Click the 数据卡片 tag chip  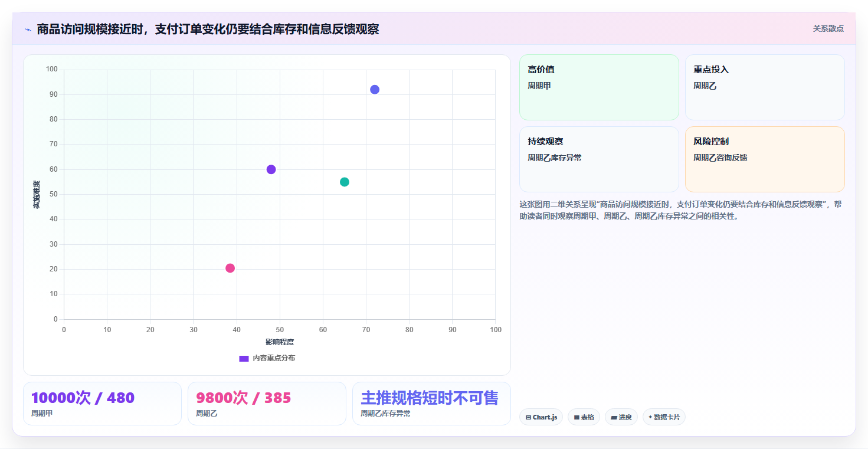[664, 417]
